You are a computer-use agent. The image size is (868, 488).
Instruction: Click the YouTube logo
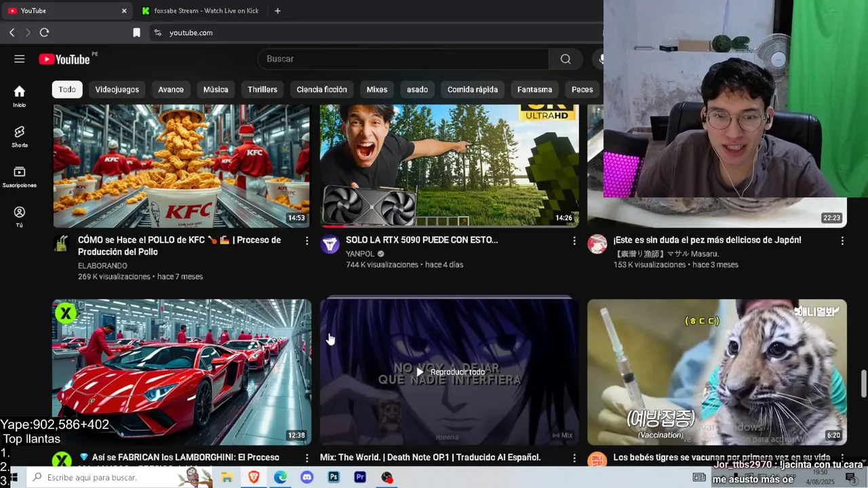coord(64,59)
